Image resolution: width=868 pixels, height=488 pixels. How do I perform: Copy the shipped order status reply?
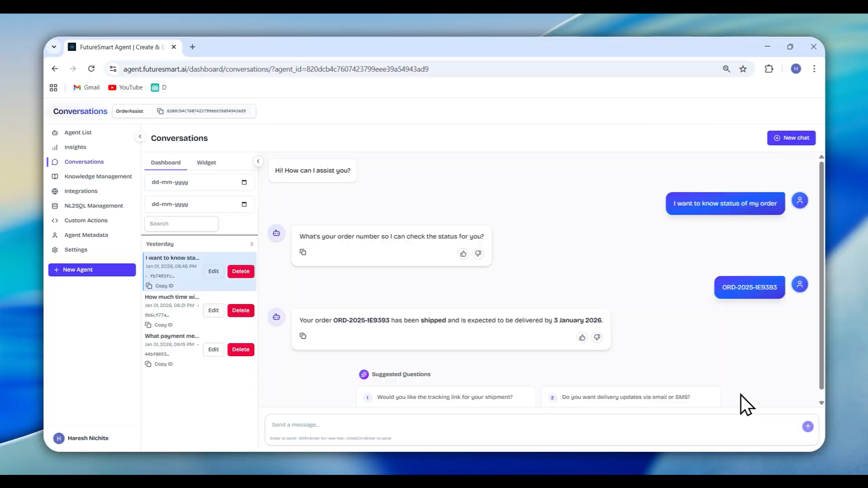(303, 336)
